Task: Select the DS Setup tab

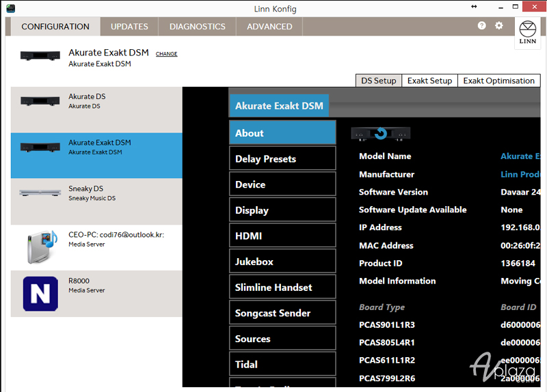Action: click(379, 81)
